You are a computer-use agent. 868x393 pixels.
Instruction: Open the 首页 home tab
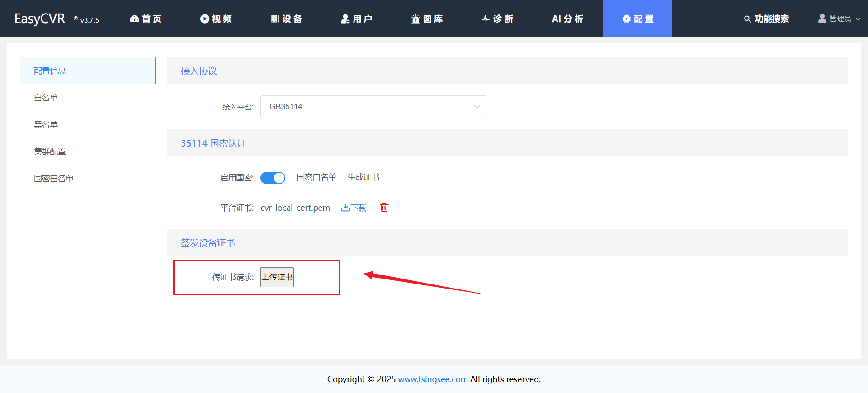coord(146,19)
